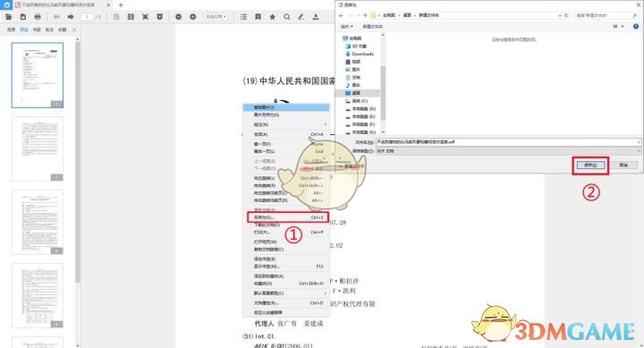Screen dimensions: 644x348
Task: Select the page 4 thumbnail
Action: click(38, 296)
